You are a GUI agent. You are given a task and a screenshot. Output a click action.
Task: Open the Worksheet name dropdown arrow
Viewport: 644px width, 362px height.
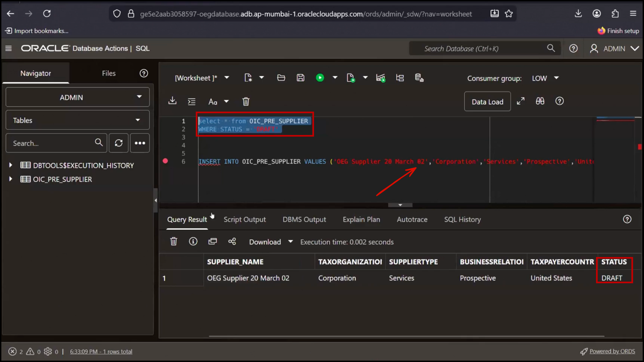pyautogui.click(x=227, y=78)
